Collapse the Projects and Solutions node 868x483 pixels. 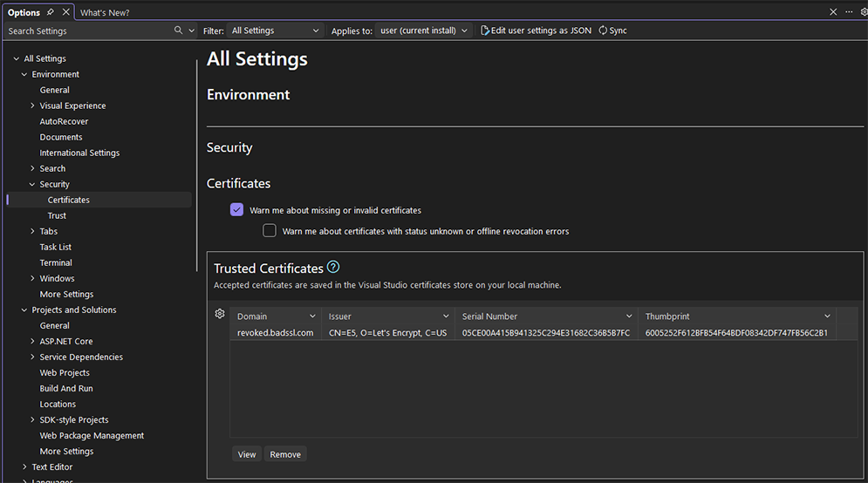[x=24, y=310]
